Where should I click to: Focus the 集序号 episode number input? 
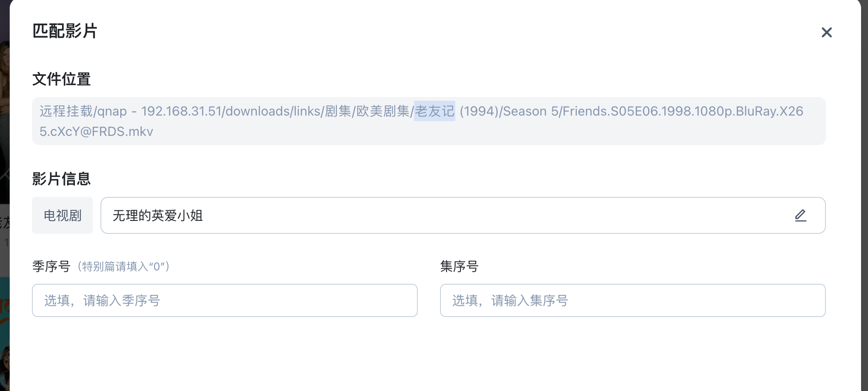click(632, 300)
